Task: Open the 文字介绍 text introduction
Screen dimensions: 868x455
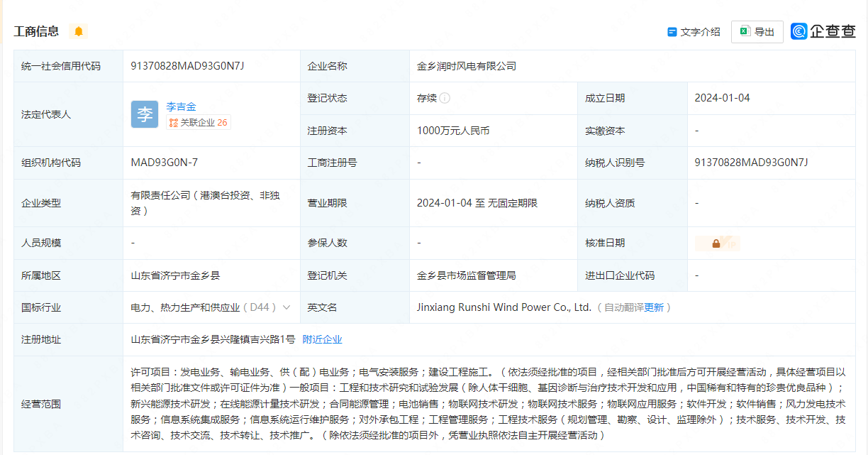Action: (x=694, y=32)
